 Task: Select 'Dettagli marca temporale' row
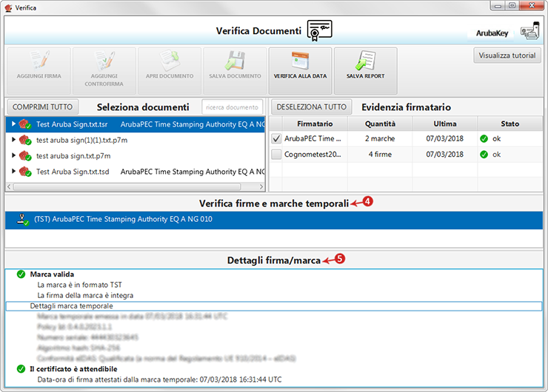pyautogui.click(x=274, y=306)
